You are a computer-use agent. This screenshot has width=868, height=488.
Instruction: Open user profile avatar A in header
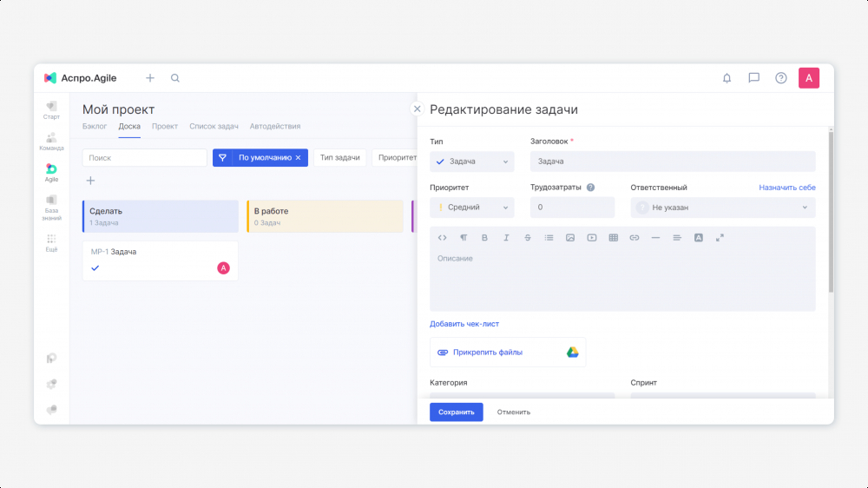point(809,78)
